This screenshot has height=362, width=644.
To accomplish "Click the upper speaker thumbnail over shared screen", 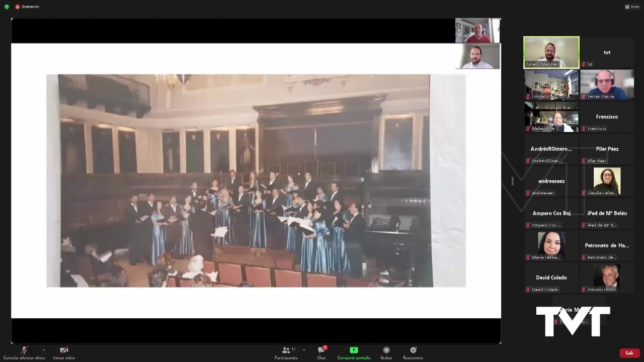I will coord(477,31).
